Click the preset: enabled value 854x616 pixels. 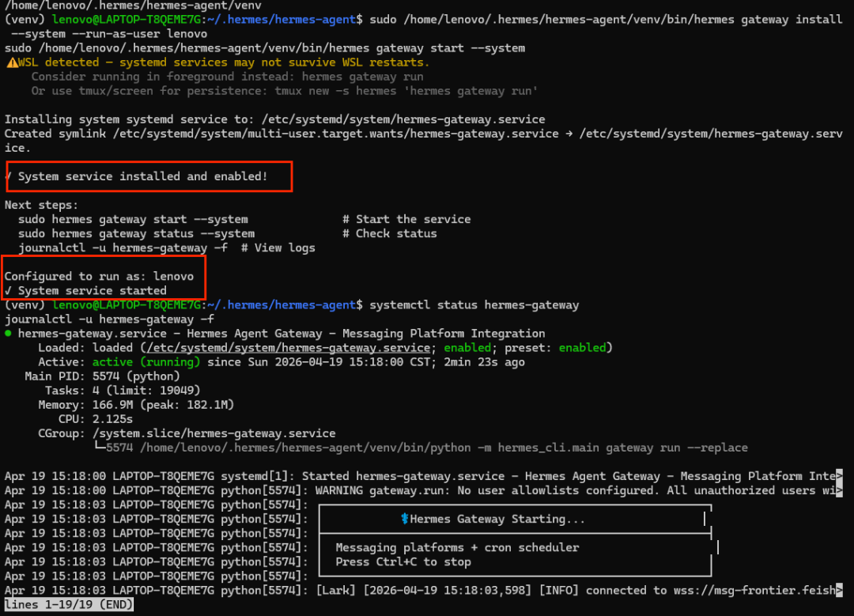(x=583, y=347)
